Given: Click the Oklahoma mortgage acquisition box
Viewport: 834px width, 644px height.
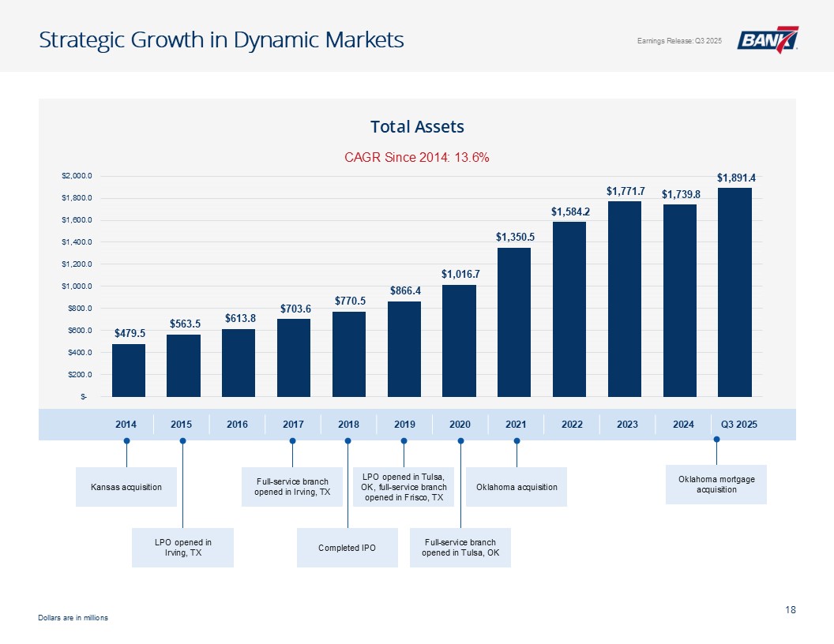Looking at the screenshot, I should click(x=716, y=485).
